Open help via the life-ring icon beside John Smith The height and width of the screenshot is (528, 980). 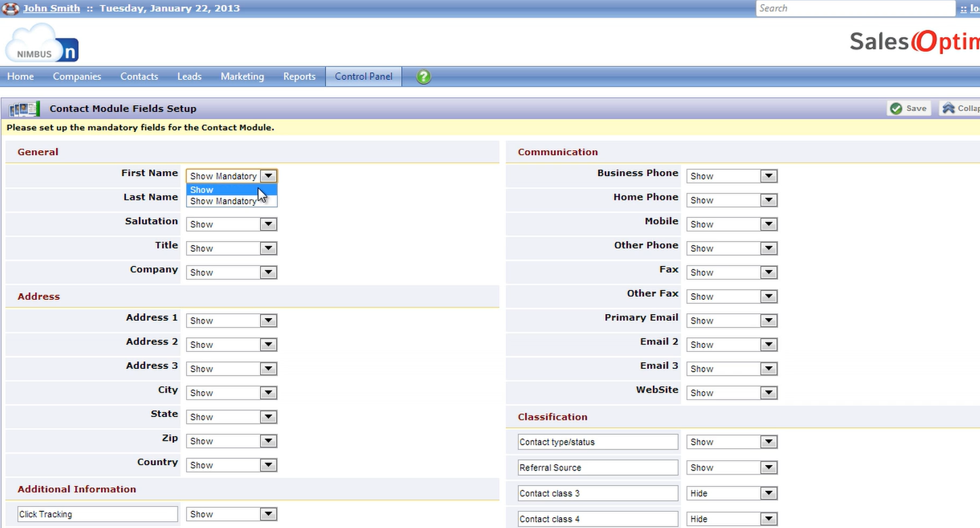[x=10, y=8]
